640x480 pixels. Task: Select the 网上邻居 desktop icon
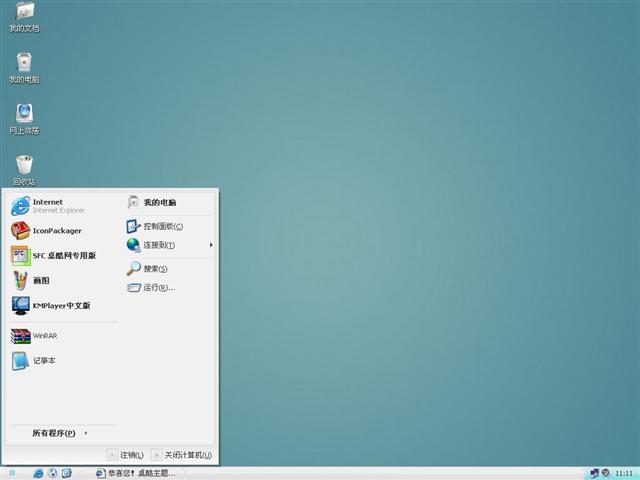click(24, 119)
